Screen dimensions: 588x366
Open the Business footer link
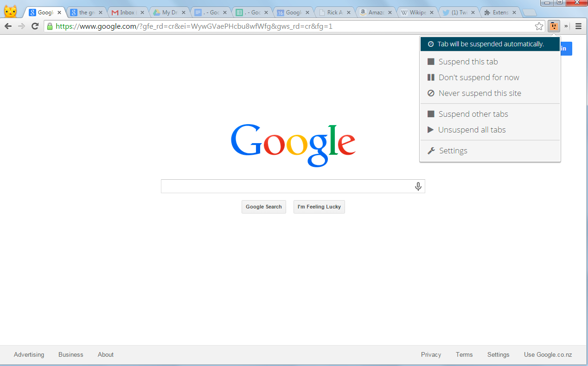(71, 354)
